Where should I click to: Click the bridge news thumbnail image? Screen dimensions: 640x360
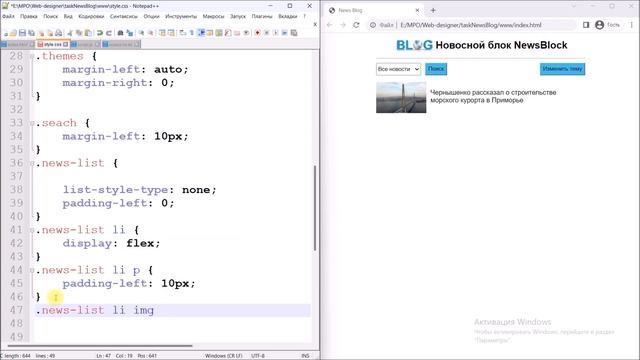click(x=401, y=98)
